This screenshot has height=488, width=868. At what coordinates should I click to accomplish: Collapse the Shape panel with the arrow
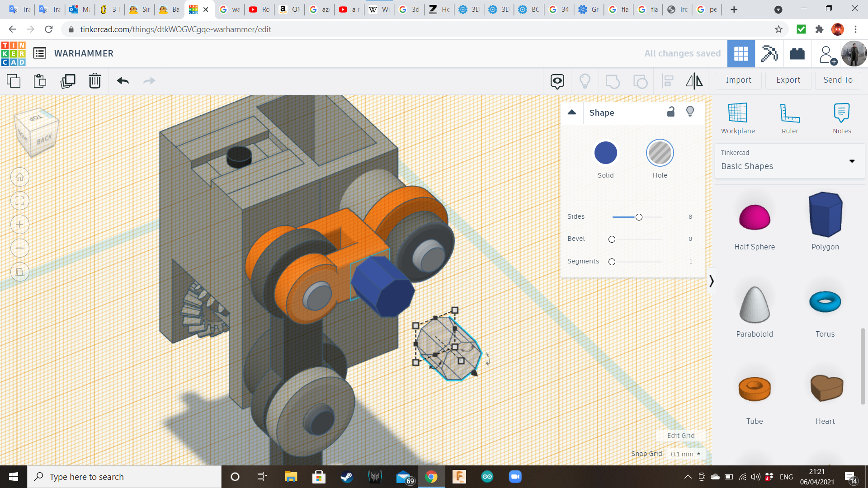(x=572, y=113)
